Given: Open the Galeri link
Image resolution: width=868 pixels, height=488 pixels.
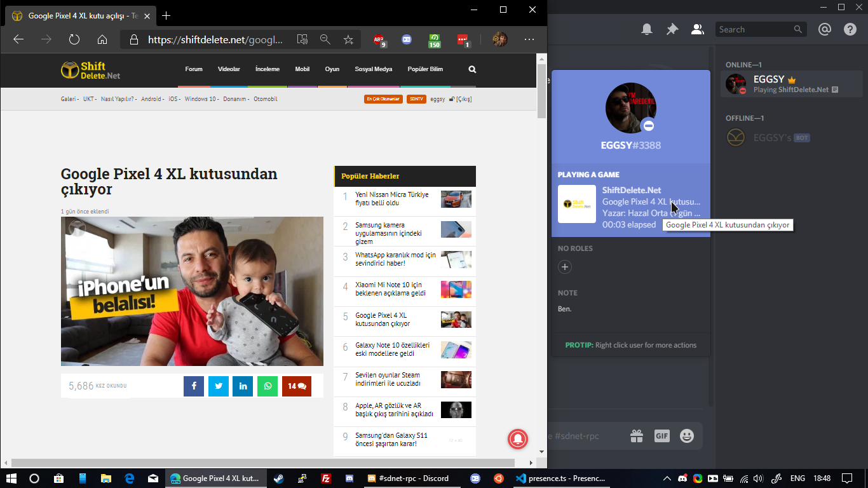Looking at the screenshot, I should [x=68, y=99].
